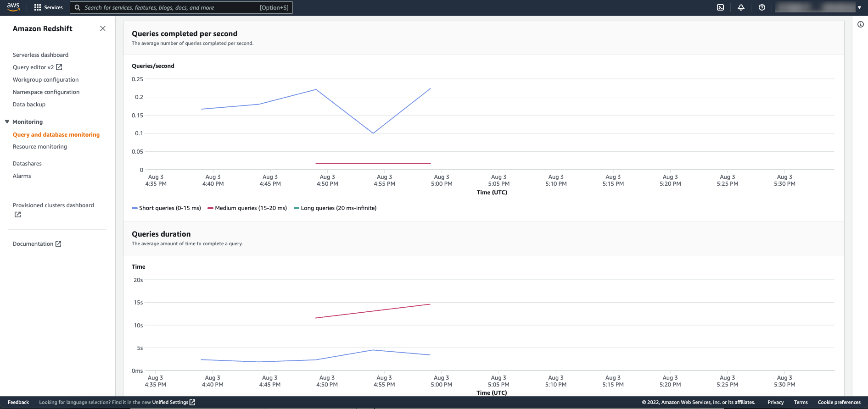Click 'Short queries (0-15 ms)' legend label
The height and width of the screenshot is (409, 868).
(170, 208)
